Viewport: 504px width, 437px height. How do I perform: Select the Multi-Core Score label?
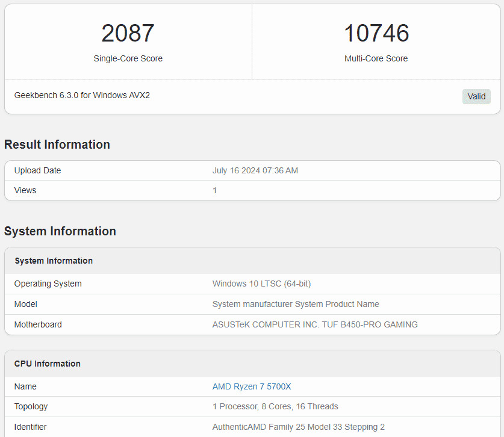[376, 58]
